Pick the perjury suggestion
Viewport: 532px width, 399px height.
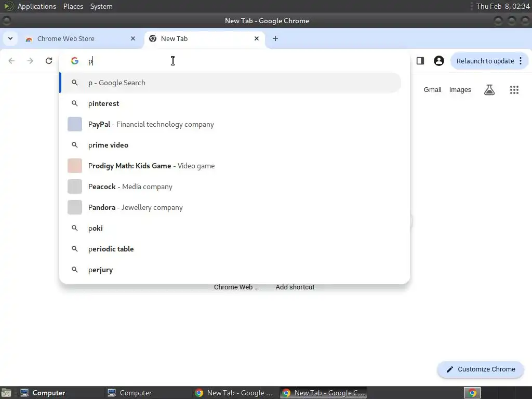(231, 270)
